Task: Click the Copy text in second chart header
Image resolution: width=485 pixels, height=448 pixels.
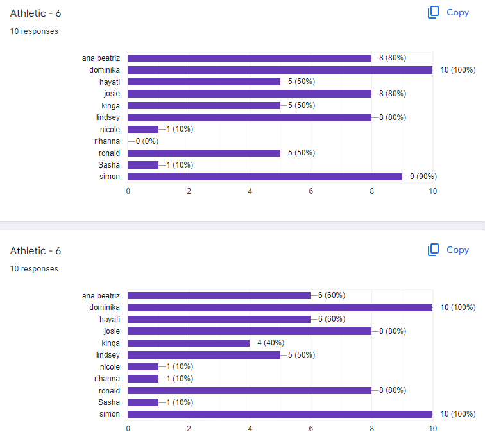Action: tap(457, 250)
